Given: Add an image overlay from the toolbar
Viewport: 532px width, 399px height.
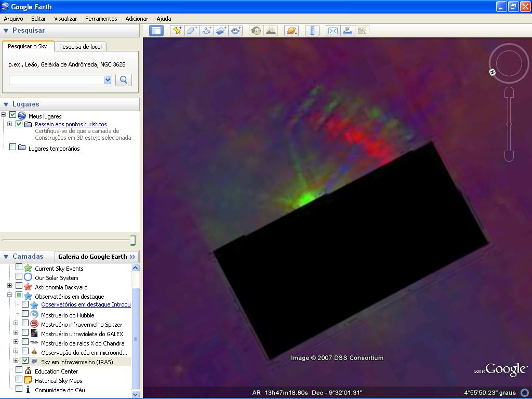Looking at the screenshot, I should click(x=221, y=31).
